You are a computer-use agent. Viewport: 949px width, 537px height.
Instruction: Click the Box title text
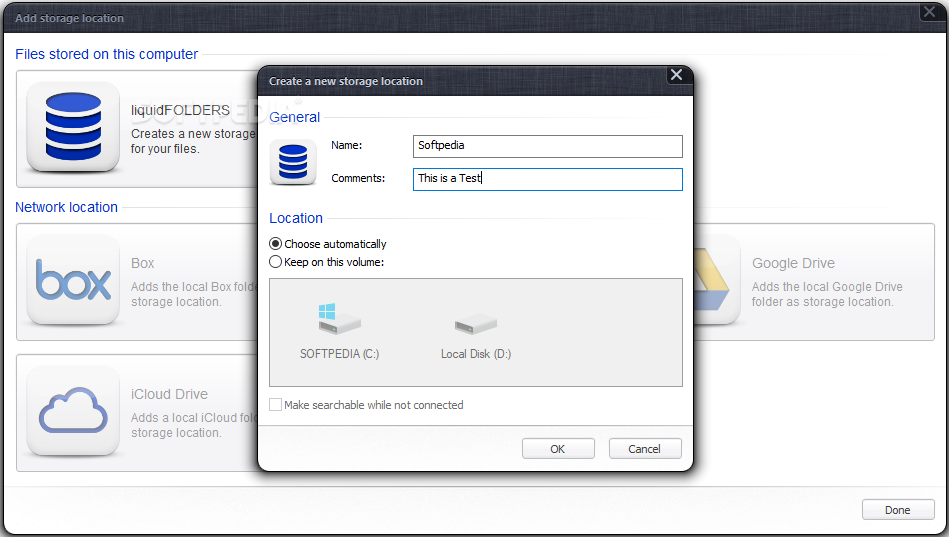coord(143,263)
